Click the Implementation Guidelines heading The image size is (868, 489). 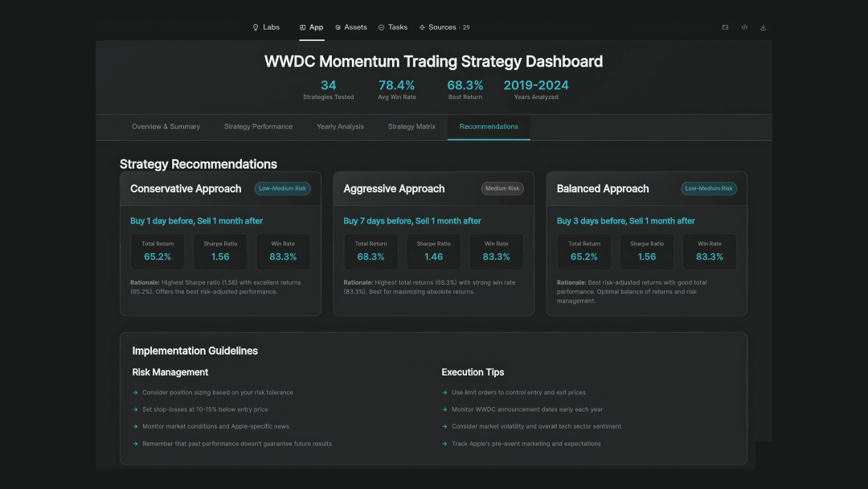(x=194, y=351)
